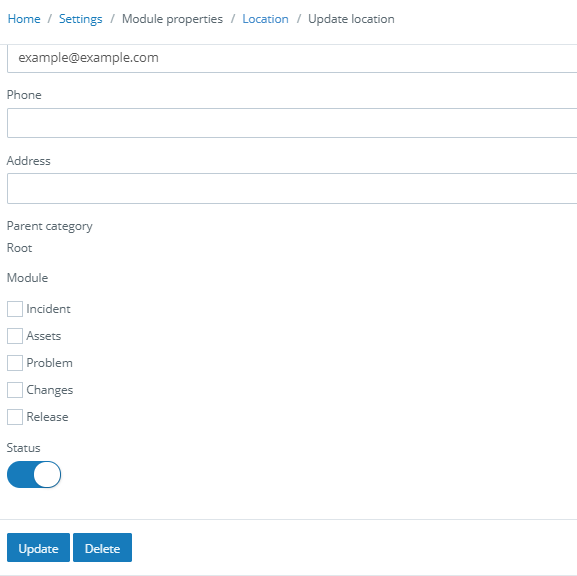Click Module properties breadcrumb item

click(x=172, y=19)
